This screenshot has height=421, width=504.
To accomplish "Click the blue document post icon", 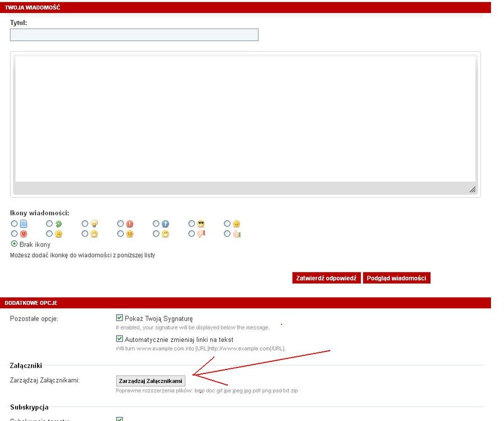I will click(23, 224).
